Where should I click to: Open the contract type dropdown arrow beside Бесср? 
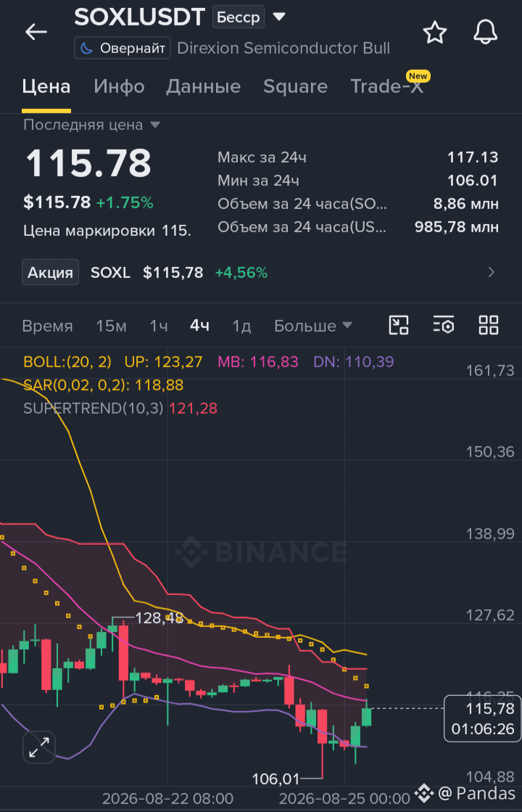pyautogui.click(x=279, y=17)
